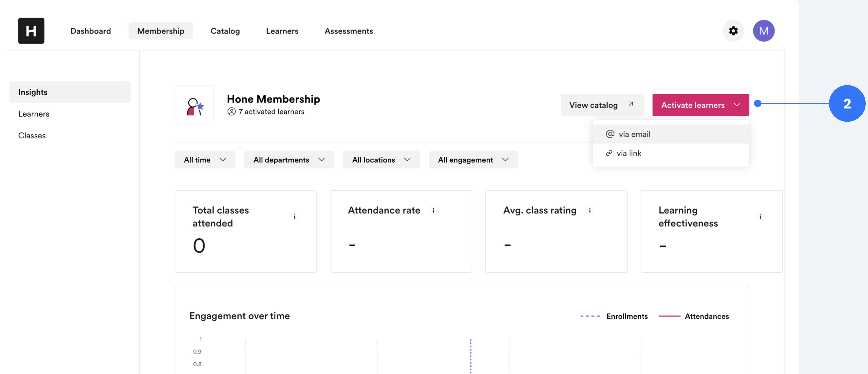Click info icon next to Avg. class rating
This screenshot has width=868, height=374.
590,210
